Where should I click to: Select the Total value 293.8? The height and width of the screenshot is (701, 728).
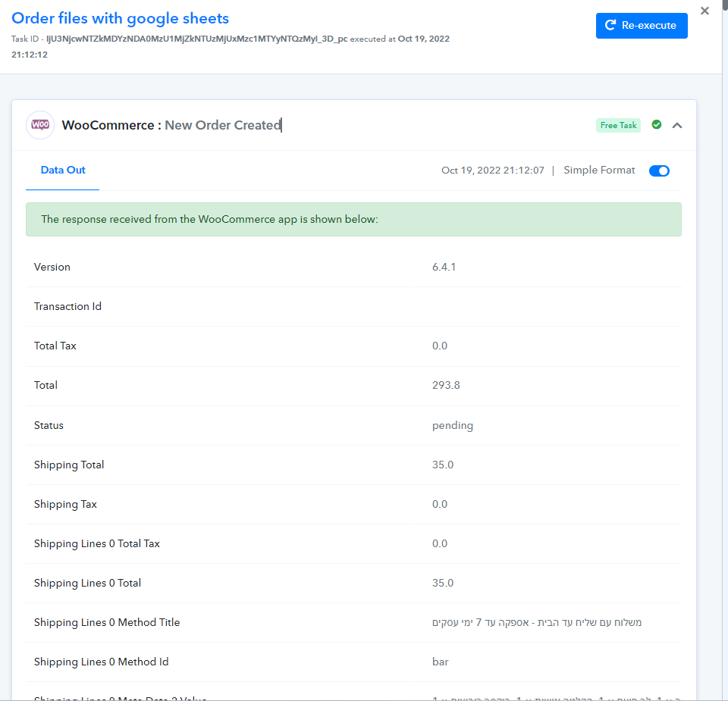446,386
